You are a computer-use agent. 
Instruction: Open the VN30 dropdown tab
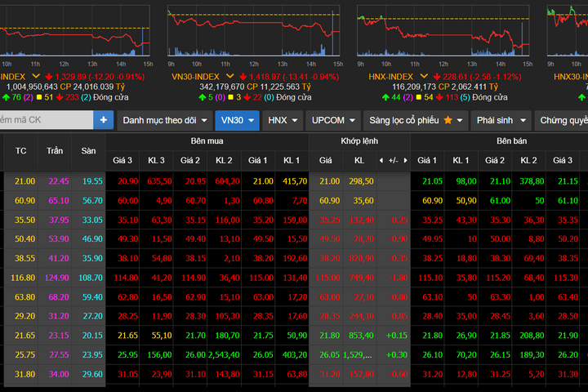pyautogui.click(x=237, y=120)
